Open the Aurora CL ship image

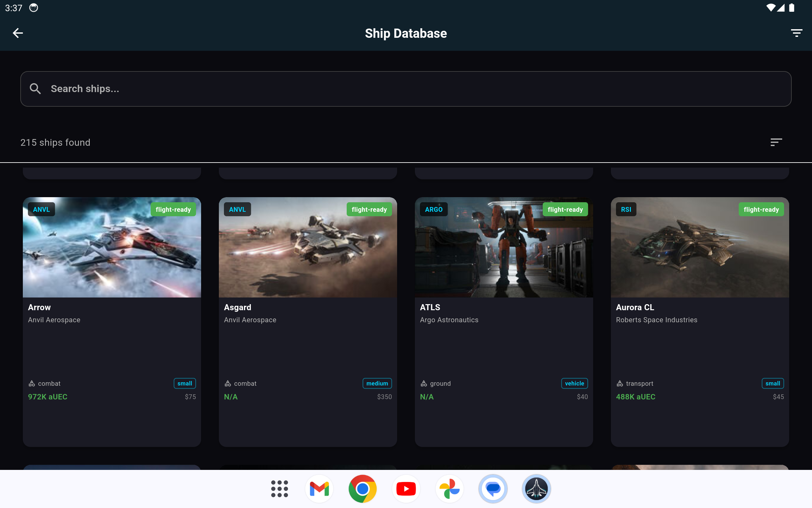click(x=700, y=247)
